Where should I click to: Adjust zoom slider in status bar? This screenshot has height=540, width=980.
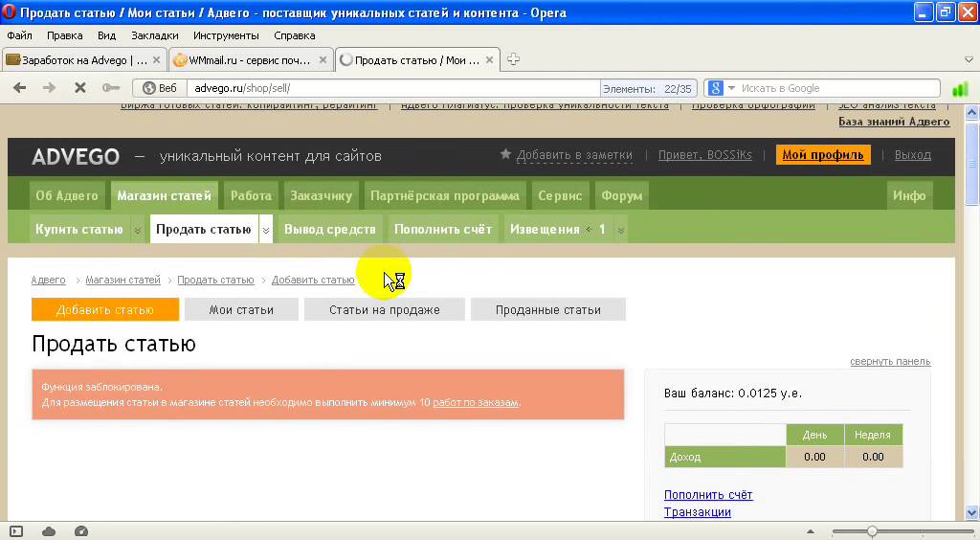[871, 531]
